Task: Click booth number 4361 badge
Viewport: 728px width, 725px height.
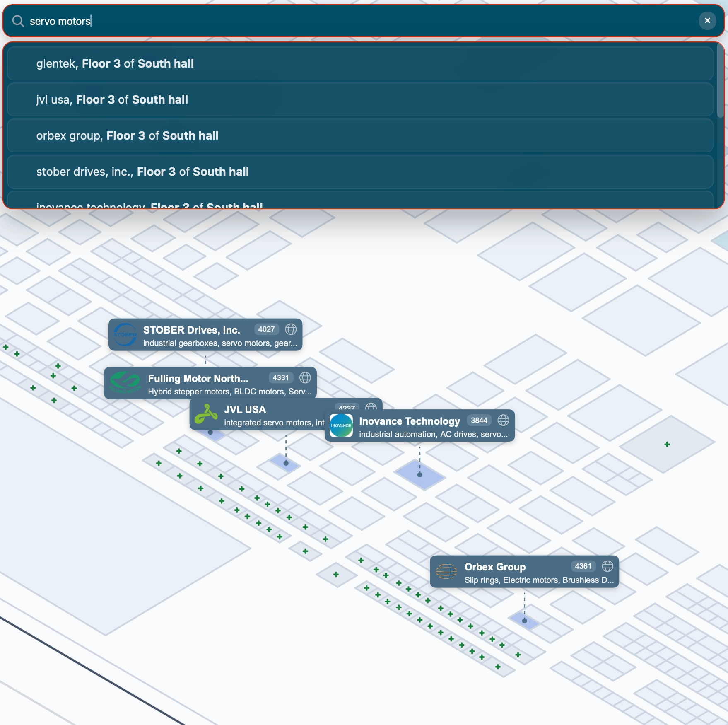Action: 583,566
